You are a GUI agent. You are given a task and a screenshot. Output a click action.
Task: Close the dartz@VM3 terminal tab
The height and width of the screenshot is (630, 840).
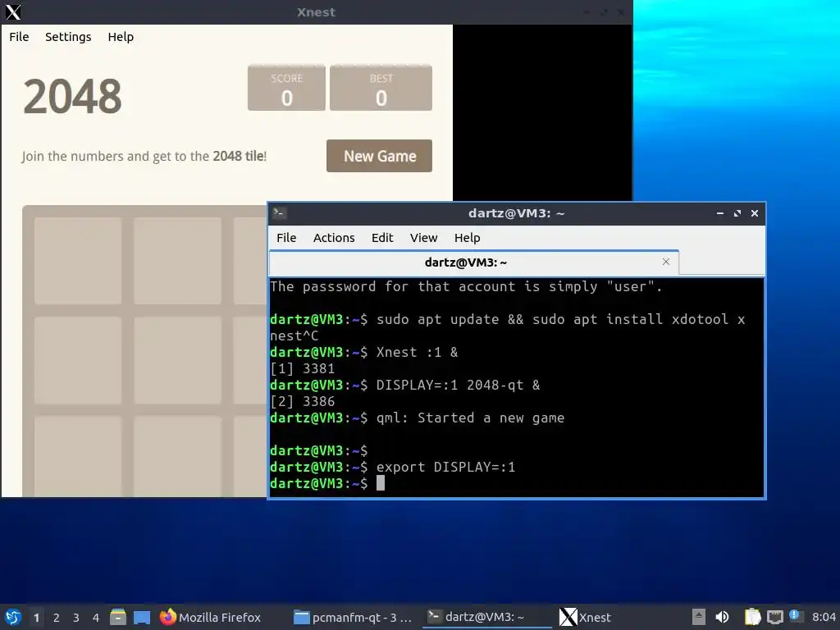pos(666,262)
